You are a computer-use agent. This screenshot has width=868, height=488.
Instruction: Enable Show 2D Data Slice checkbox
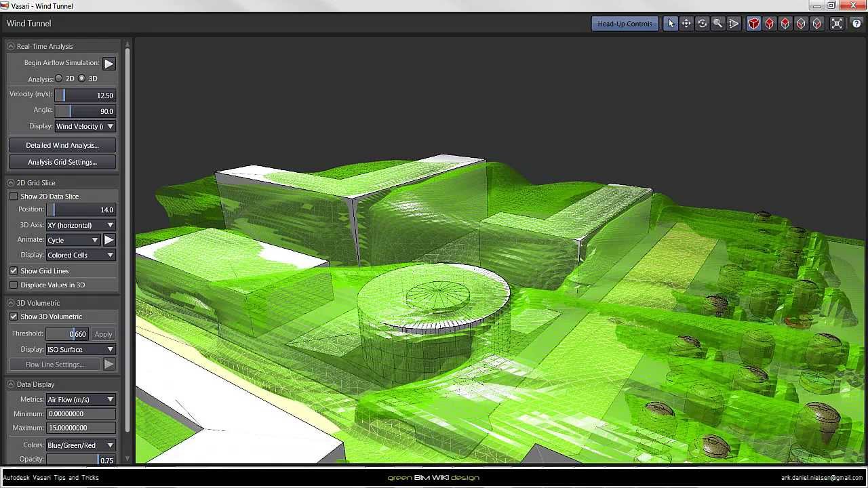14,196
